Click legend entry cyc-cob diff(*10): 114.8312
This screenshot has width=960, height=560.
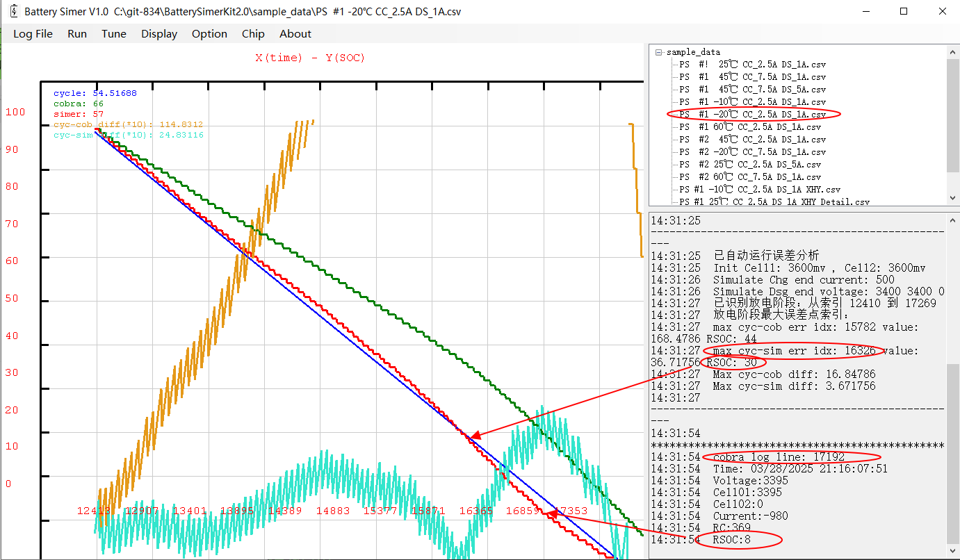pos(129,124)
